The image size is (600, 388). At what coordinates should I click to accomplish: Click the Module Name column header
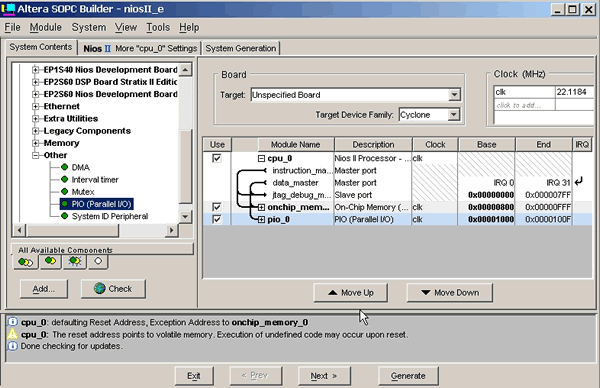click(295, 145)
